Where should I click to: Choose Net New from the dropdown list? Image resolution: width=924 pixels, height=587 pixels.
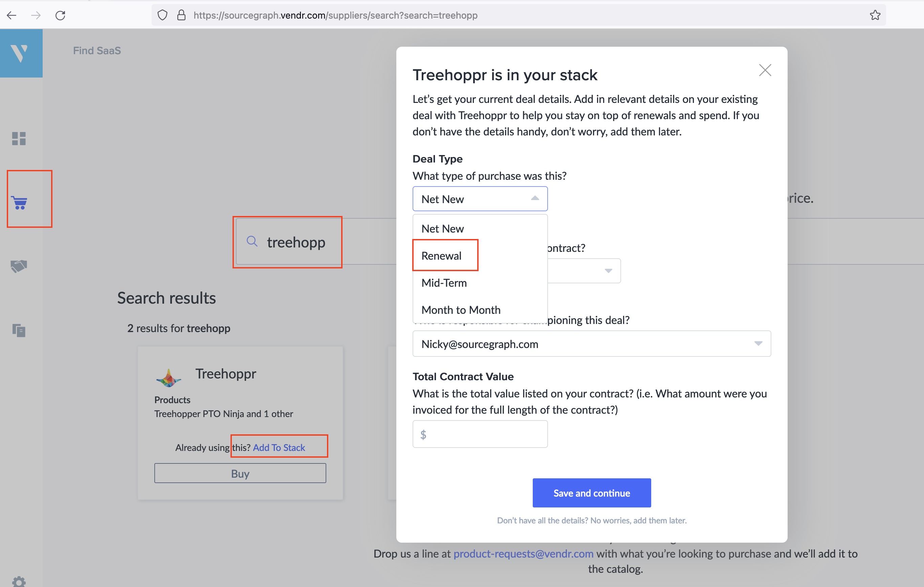pos(480,229)
